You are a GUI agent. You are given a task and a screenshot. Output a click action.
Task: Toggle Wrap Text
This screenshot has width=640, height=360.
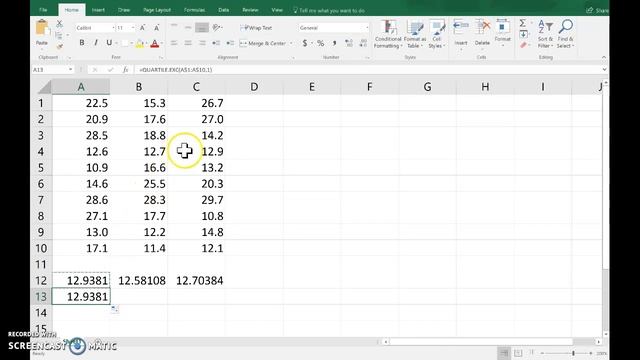(x=256, y=28)
